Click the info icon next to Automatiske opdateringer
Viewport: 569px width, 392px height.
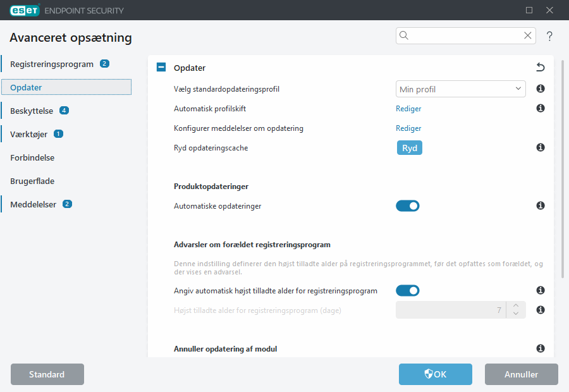pyautogui.click(x=541, y=205)
